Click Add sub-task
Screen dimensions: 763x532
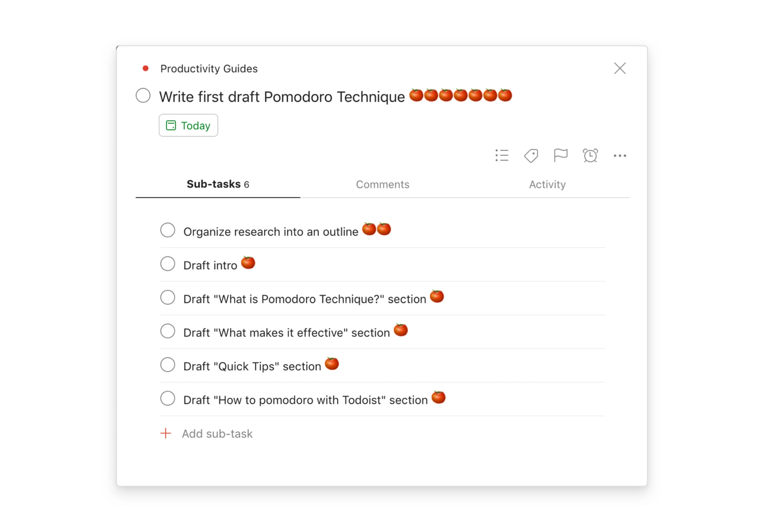click(x=217, y=434)
